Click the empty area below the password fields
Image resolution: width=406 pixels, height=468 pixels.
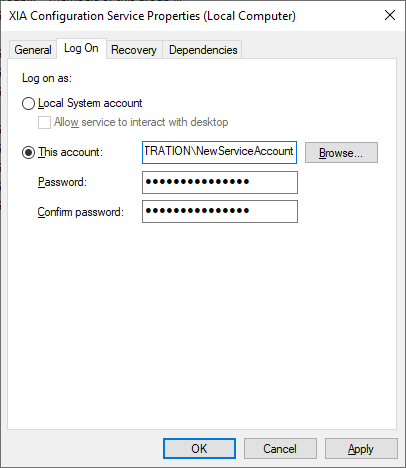(x=202, y=325)
